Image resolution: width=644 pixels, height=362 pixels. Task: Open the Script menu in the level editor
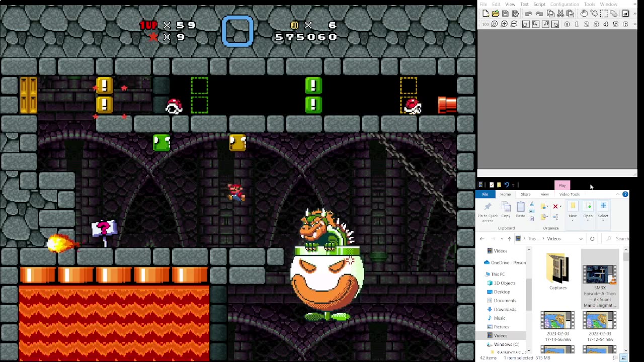(539, 5)
